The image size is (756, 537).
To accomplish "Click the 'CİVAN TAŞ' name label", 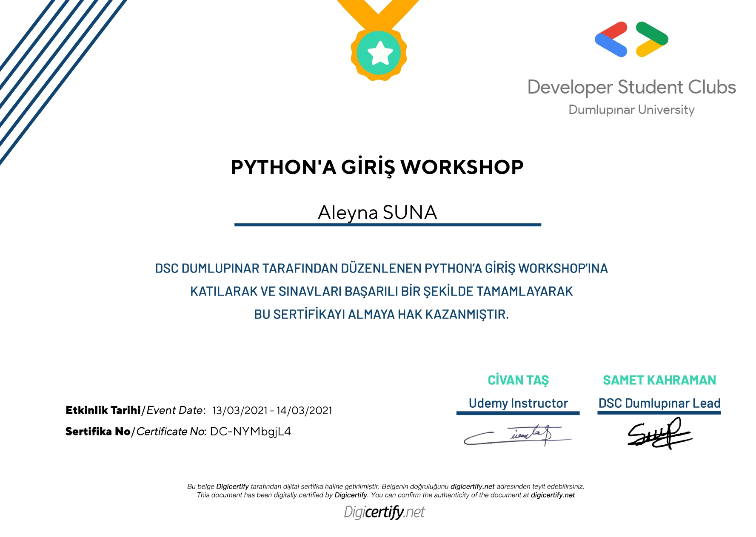I will coord(518,380).
